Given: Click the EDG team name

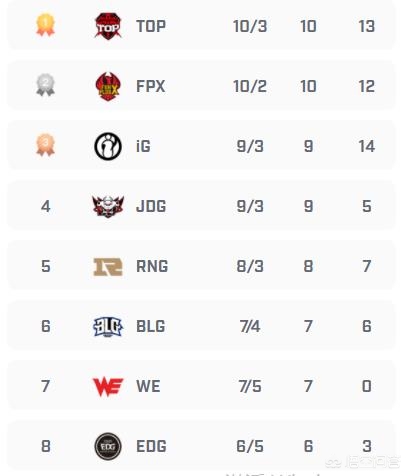Looking at the screenshot, I should tap(151, 446).
